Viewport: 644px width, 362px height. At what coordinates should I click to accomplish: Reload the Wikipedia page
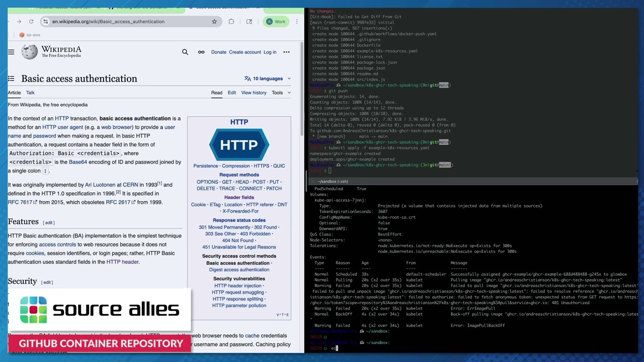[x=31, y=22]
